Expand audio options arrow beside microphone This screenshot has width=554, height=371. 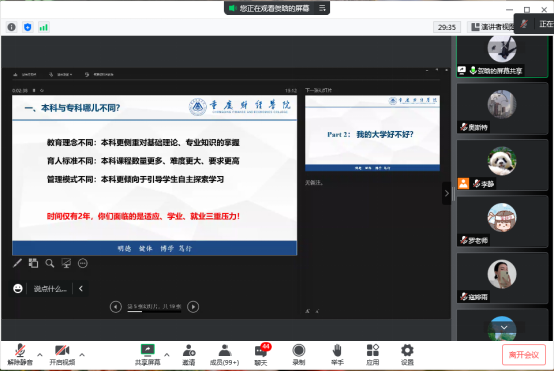40,354
